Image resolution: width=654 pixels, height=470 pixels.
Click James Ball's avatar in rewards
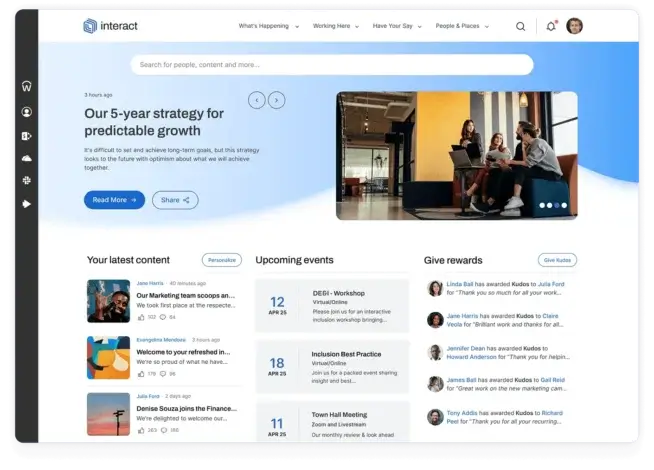[x=435, y=384]
